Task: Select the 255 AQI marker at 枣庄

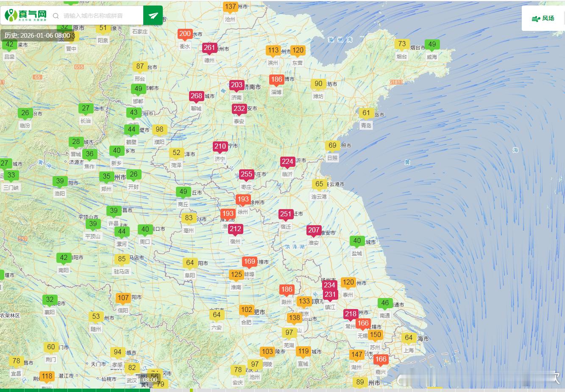Action: 246,174
